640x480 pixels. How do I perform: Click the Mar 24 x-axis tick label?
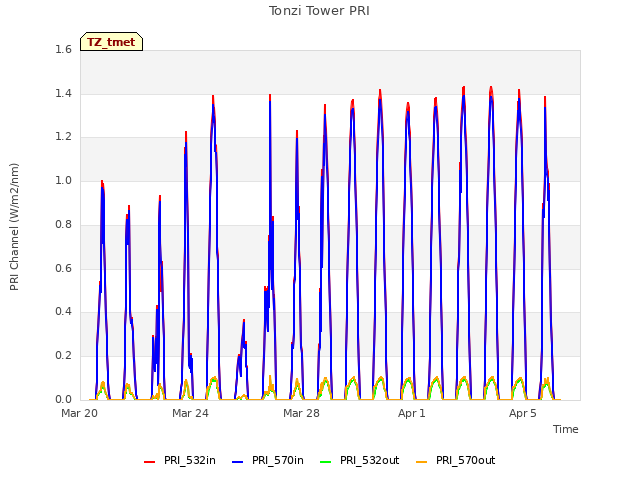point(191,413)
